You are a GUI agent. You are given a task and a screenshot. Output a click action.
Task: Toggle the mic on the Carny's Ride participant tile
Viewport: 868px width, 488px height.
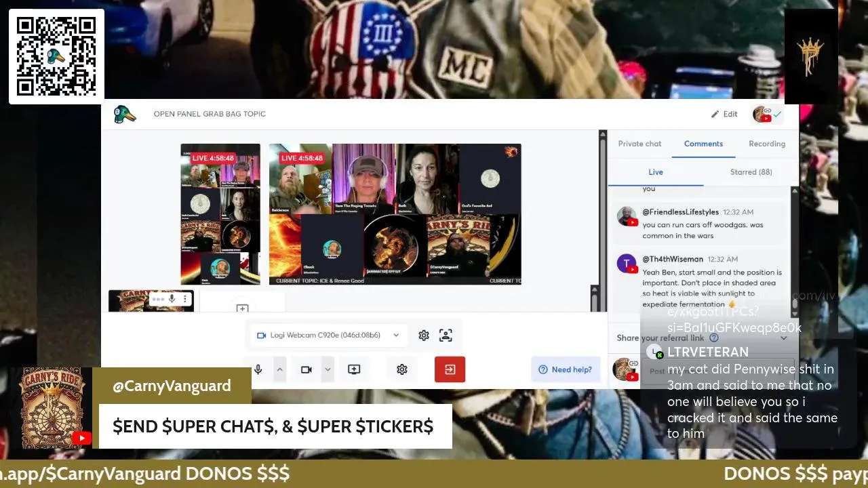click(172, 298)
